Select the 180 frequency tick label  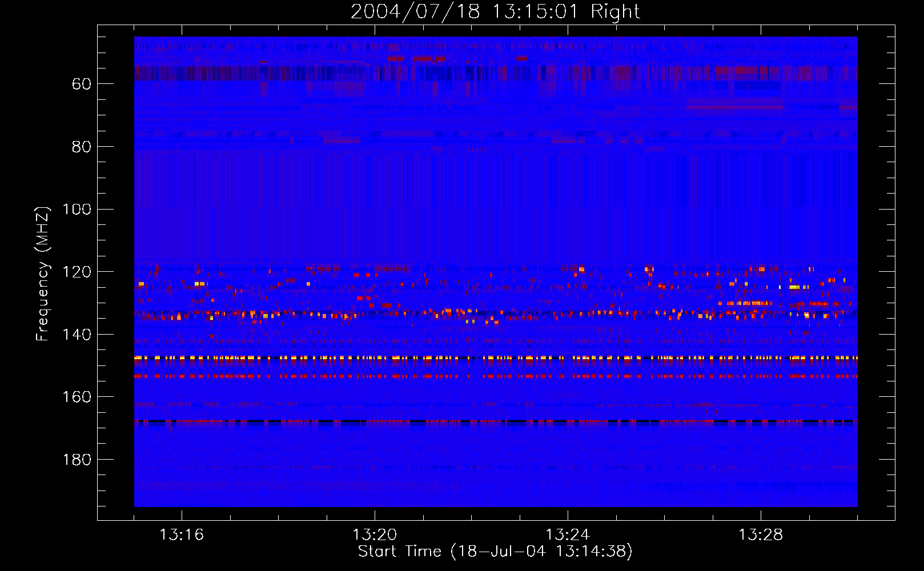pyautogui.click(x=77, y=460)
